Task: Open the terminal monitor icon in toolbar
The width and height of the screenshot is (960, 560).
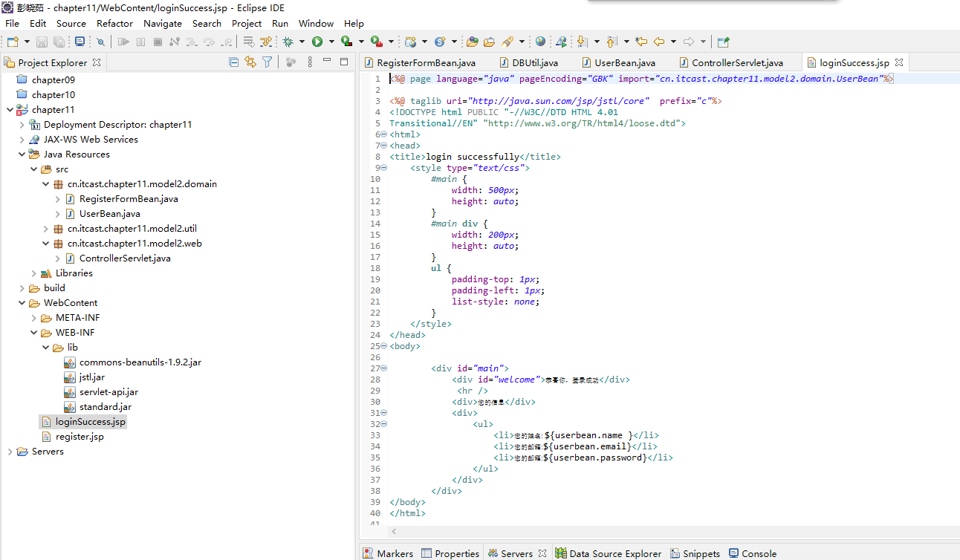Action: tap(80, 42)
